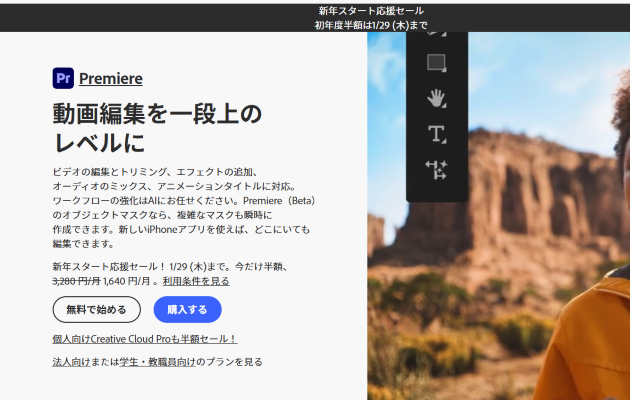Click the Pr Premiere logo icon
Image resolution: width=630 pixels, height=400 pixels.
tap(63, 78)
